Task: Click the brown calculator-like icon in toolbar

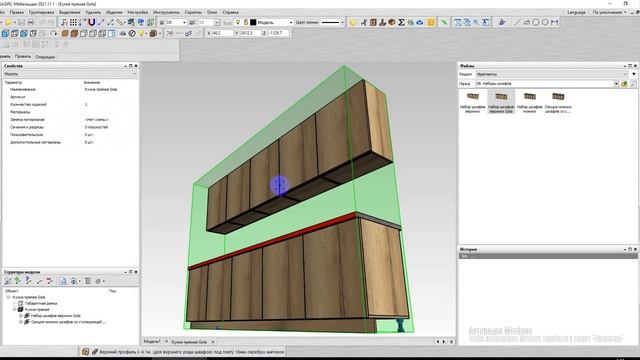Action: point(373,22)
